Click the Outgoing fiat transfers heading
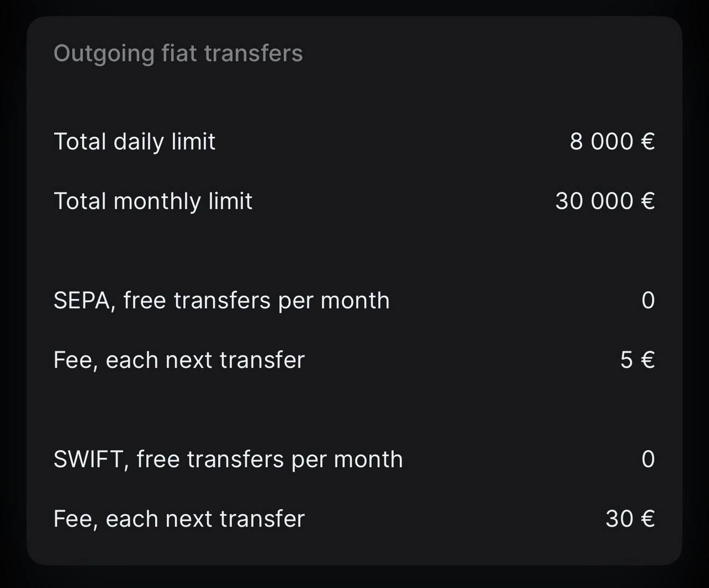This screenshot has width=709, height=588. [178, 54]
